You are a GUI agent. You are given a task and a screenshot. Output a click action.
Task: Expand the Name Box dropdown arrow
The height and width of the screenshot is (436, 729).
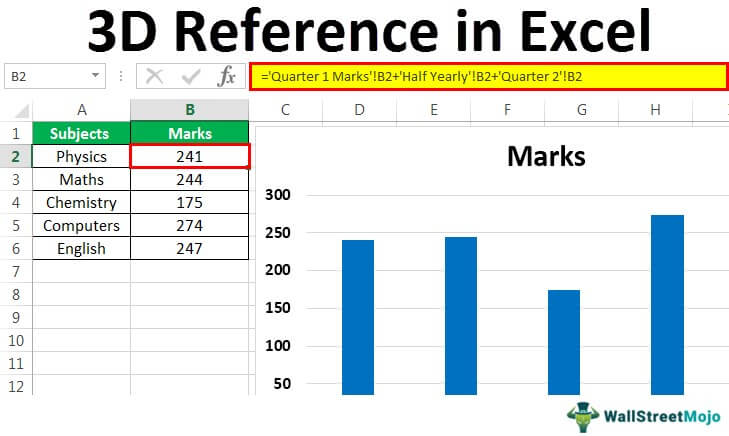tap(96, 77)
